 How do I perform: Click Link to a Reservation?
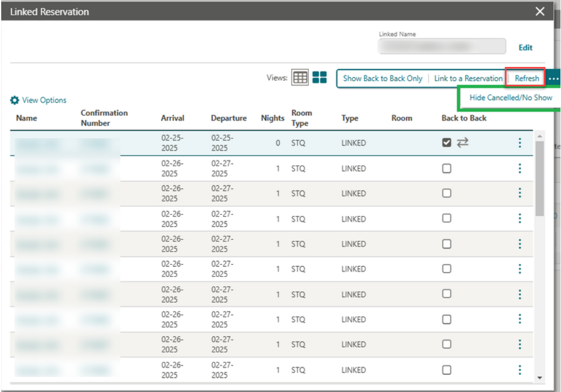(468, 78)
